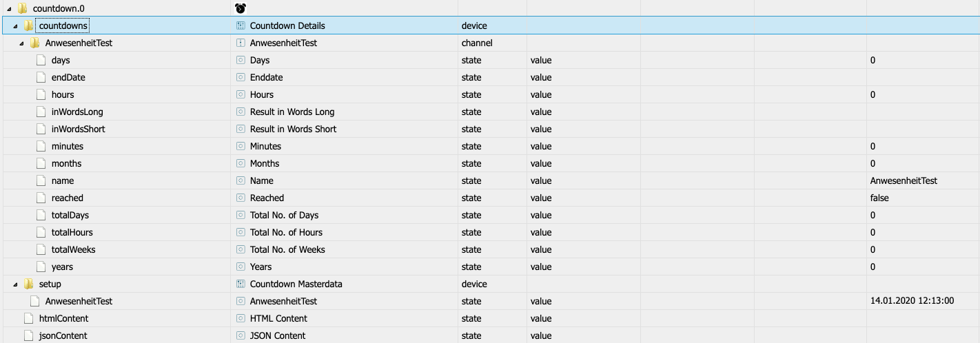Click the AnwesenheitTest name value cell

(x=904, y=180)
